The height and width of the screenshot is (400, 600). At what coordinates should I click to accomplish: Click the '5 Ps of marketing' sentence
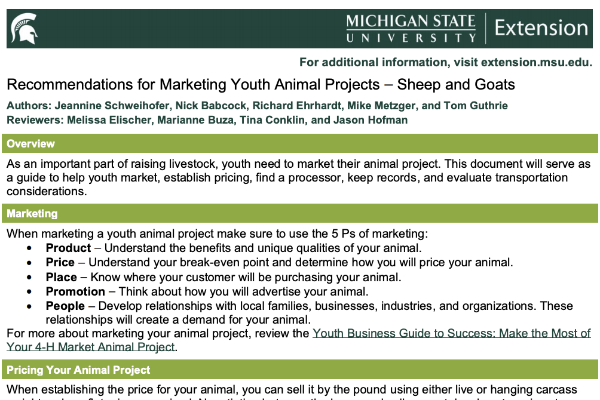[217, 233]
